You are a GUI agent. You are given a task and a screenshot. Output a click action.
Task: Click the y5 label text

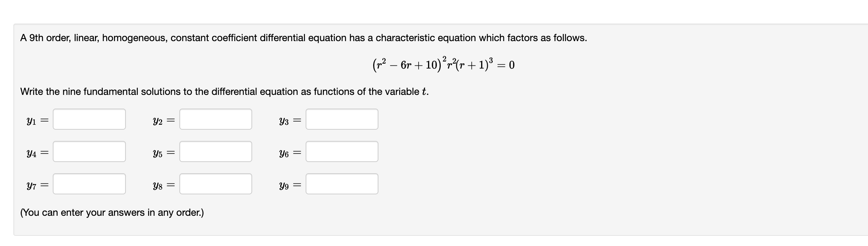158,153
